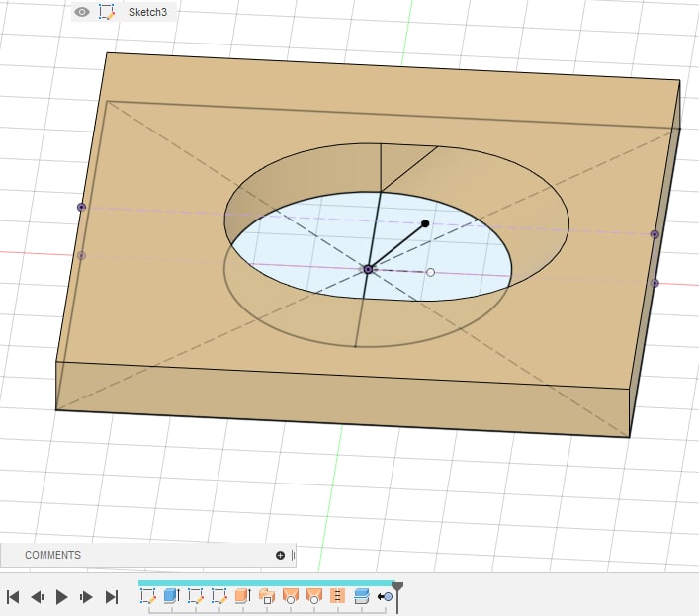Add a new comment with the plus icon

click(280, 555)
